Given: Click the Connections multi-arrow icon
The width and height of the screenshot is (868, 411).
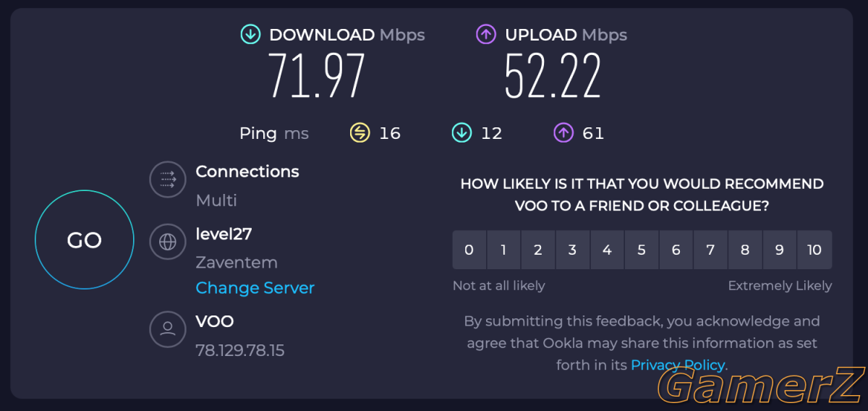Looking at the screenshot, I should point(168,179).
